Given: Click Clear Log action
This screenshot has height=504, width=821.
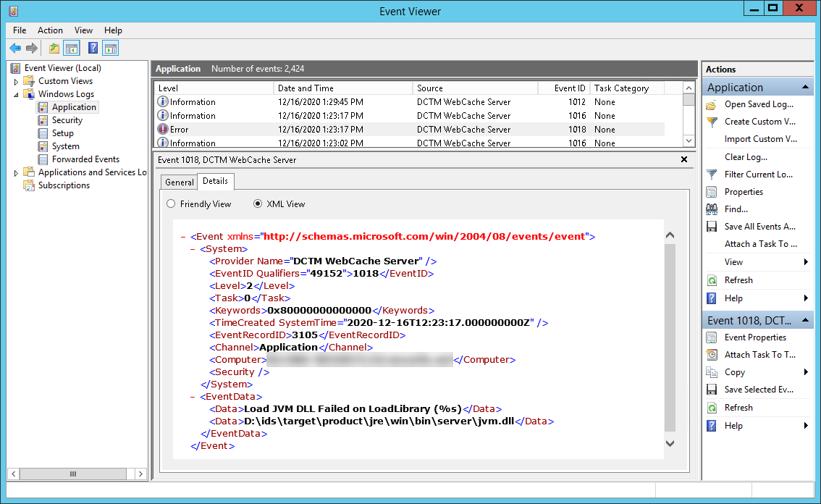Looking at the screenshot, I should pyautogui.click(x=746, y=157).
